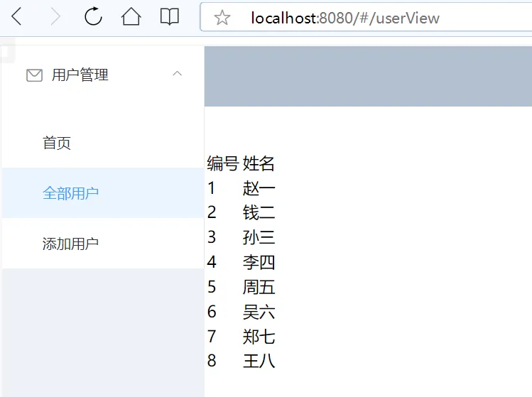Bookmark page with the star icon
The height and width of the screenshot is (397, 532).
click(222, 18)
